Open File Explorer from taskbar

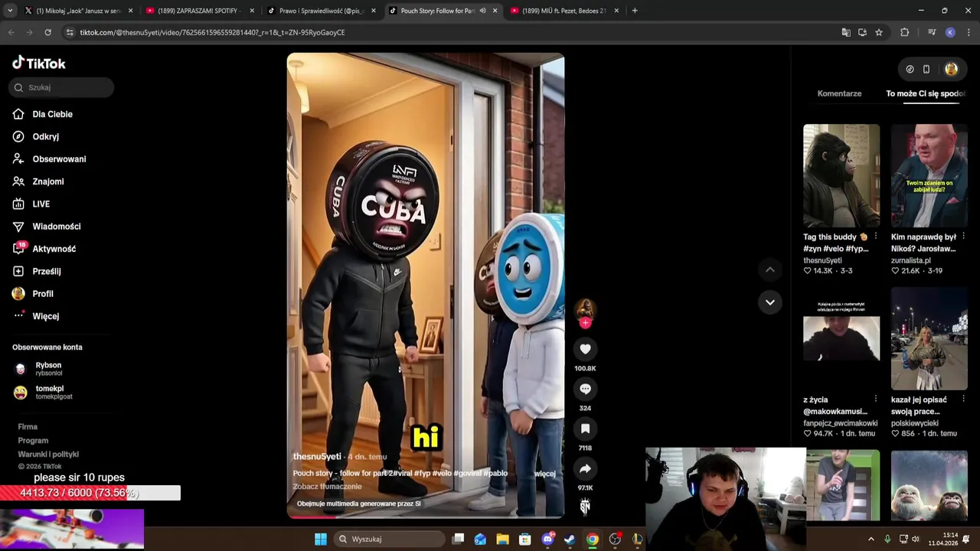[502, 539]
